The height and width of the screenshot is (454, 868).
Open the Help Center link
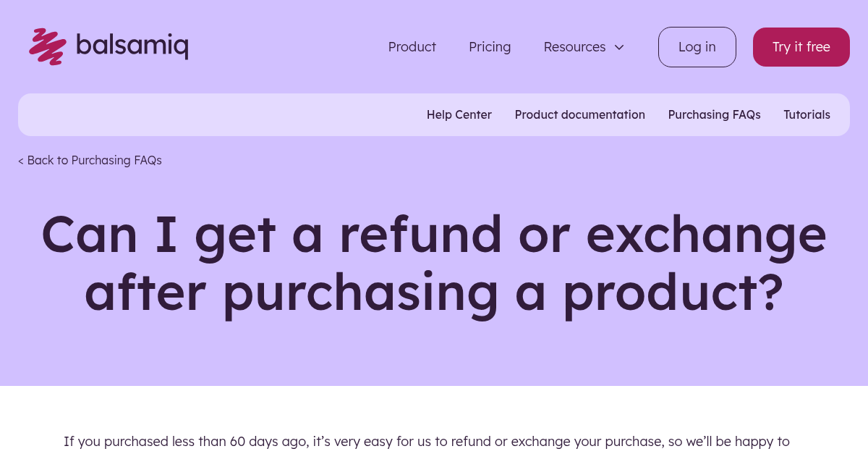pos(459,114)
